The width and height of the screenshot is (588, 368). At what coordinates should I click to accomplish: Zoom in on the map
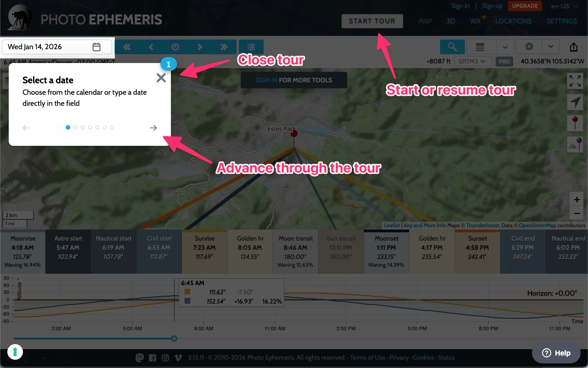pos(577,200)
